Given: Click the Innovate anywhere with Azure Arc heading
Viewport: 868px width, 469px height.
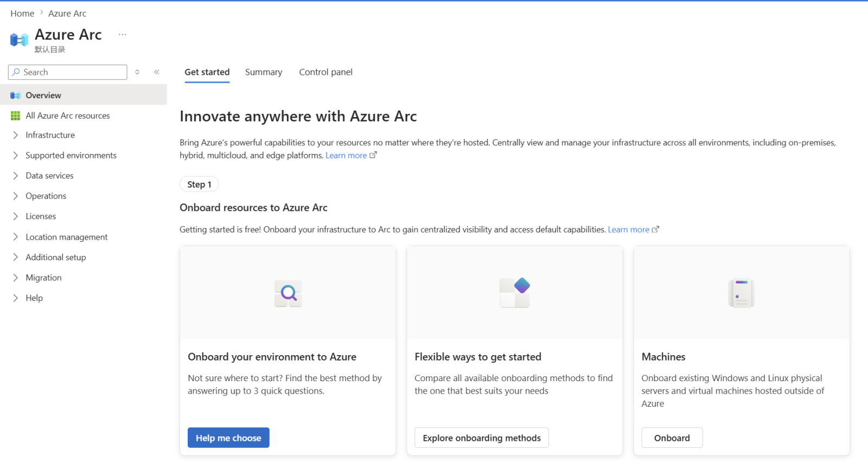Looking at the screenshot, I should click(298, 117).
